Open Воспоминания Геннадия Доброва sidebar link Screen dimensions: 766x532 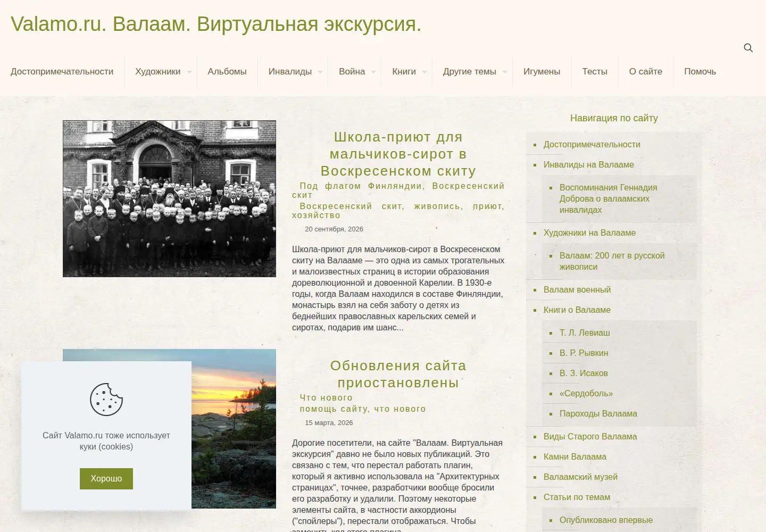[x=608, y=198]
